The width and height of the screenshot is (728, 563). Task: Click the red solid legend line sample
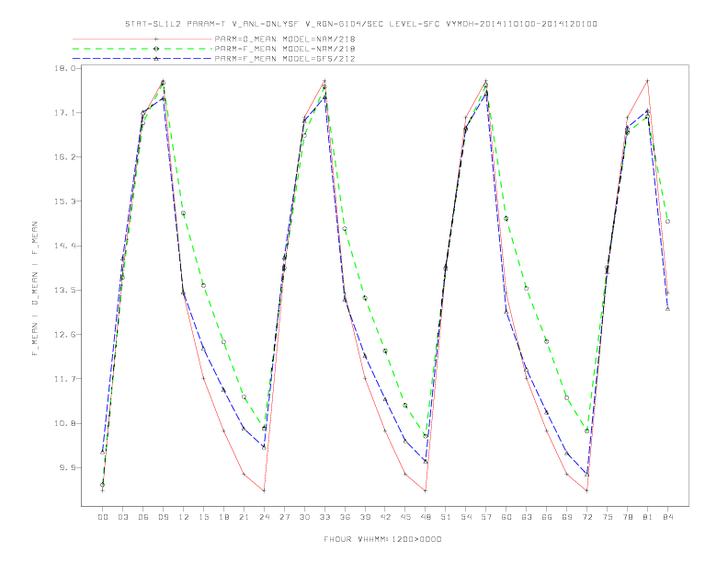(142, 39)
